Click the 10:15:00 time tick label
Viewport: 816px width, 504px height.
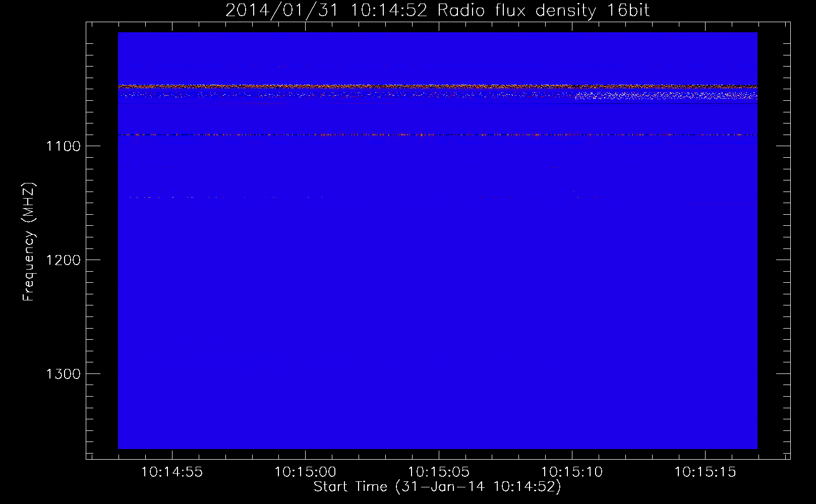click(305, 472)
